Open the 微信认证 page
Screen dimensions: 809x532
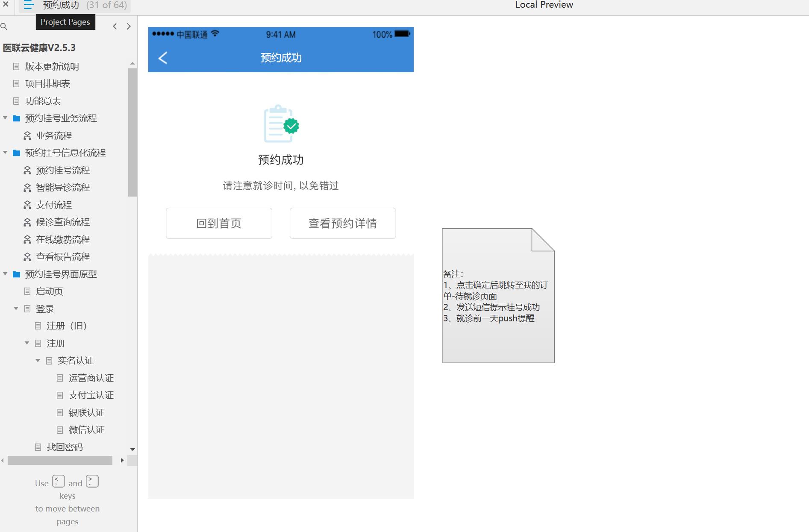(x=87, y=430)
